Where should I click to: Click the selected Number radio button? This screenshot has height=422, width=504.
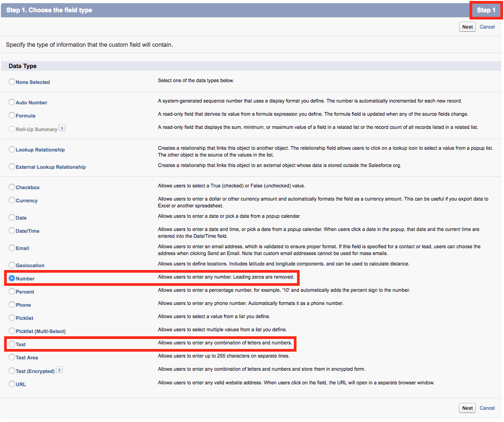tap(12, 278)
